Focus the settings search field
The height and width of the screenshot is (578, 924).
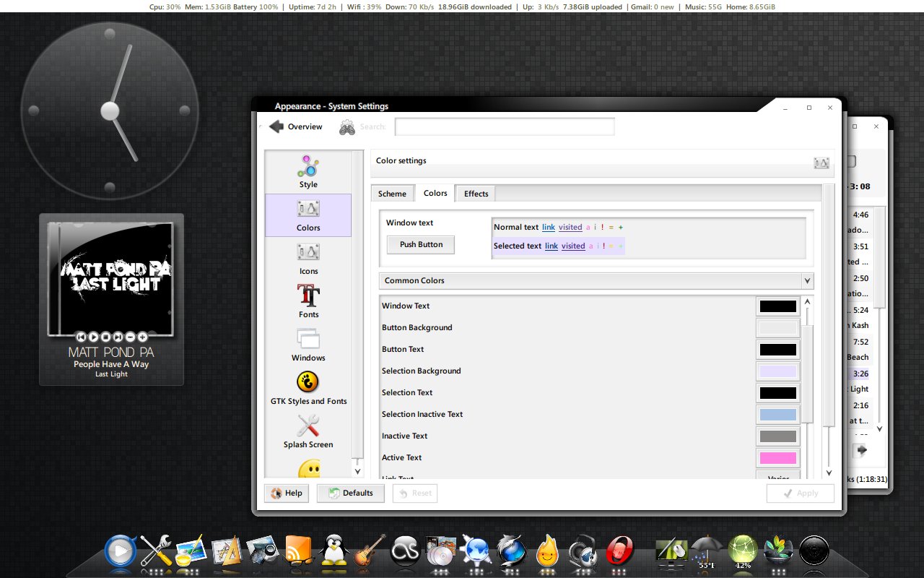[x=505, y=126]
